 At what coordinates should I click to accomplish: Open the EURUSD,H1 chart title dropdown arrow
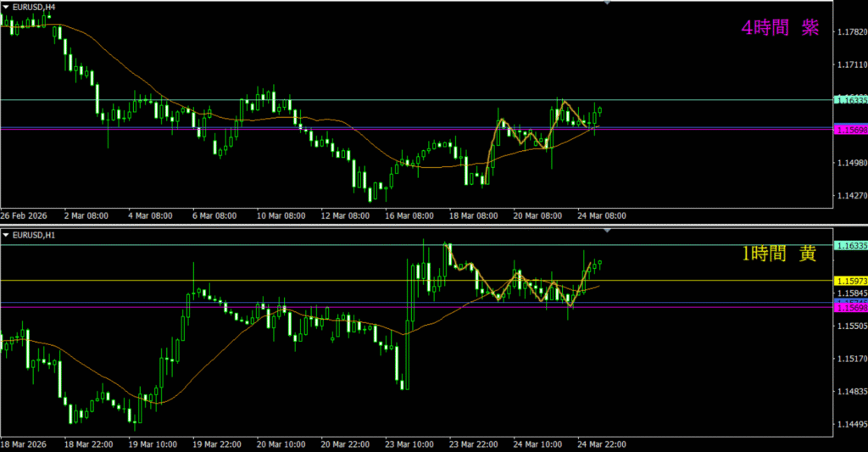coord(7,234)
